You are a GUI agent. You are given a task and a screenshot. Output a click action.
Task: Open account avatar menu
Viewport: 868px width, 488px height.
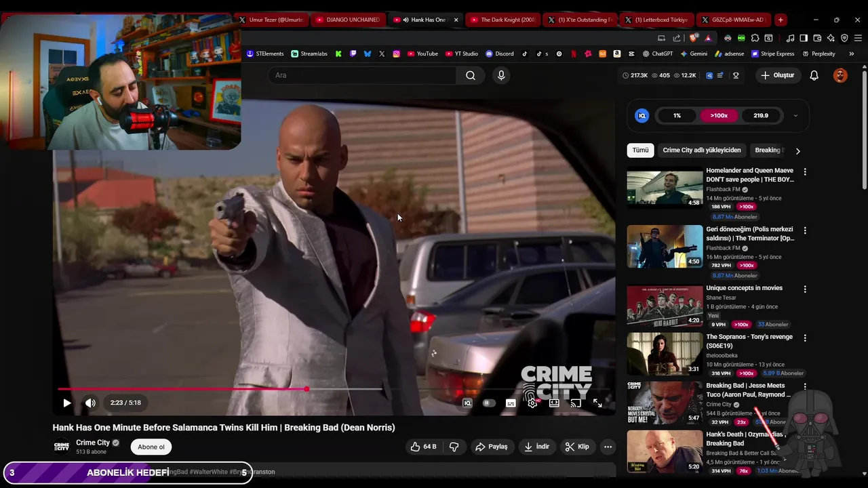coord(840,75)
